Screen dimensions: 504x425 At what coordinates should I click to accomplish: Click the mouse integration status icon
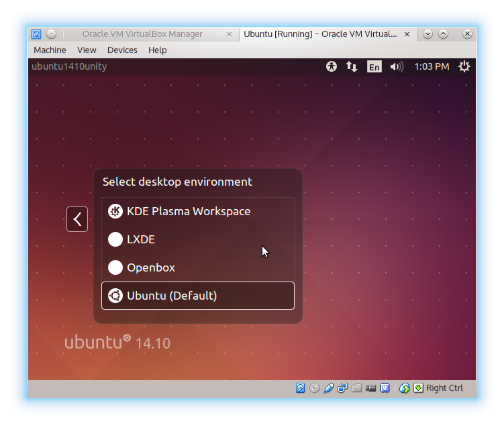[x=404, y=388]
